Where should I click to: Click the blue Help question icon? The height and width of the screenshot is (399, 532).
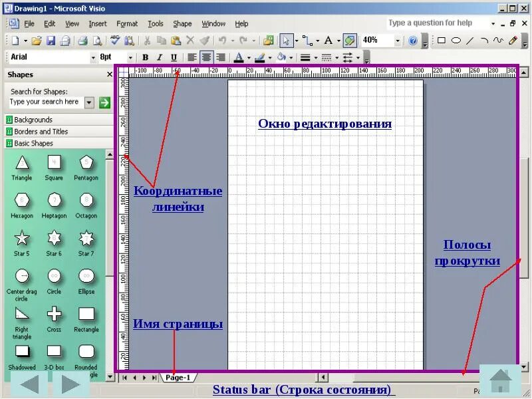[413, 41]
